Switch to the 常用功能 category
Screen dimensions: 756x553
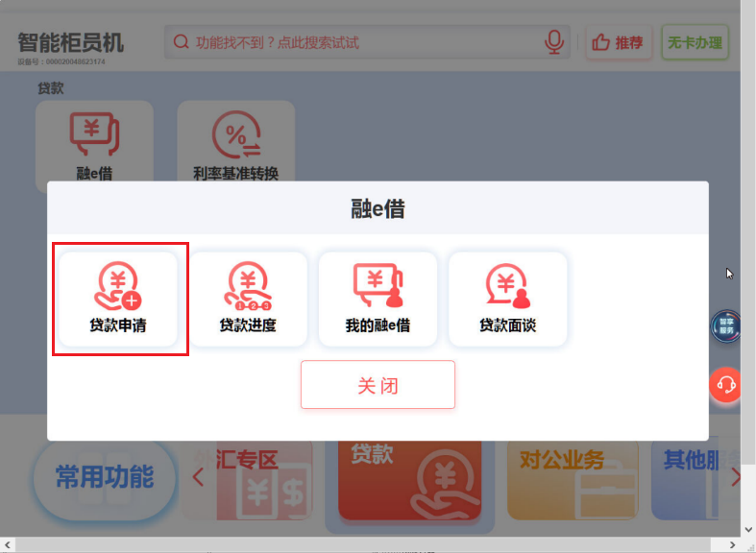tap(104, 477)
